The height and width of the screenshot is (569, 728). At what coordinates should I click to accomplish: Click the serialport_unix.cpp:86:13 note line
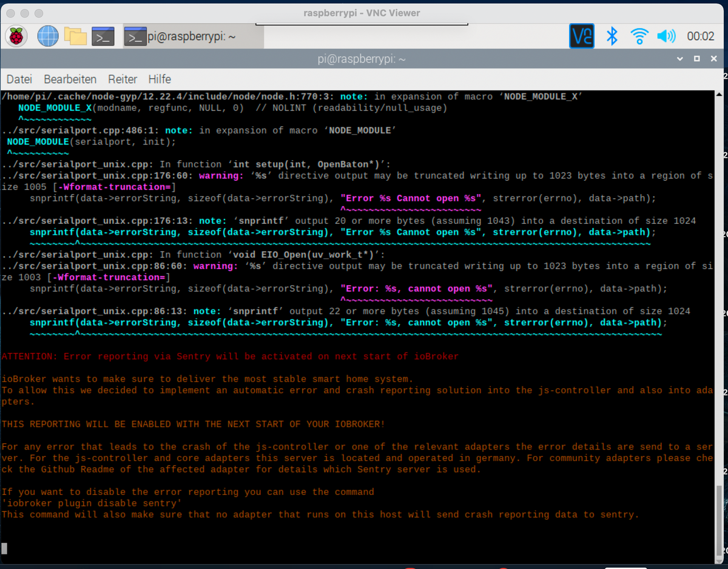pyautogui.click(x=346, y=311)
